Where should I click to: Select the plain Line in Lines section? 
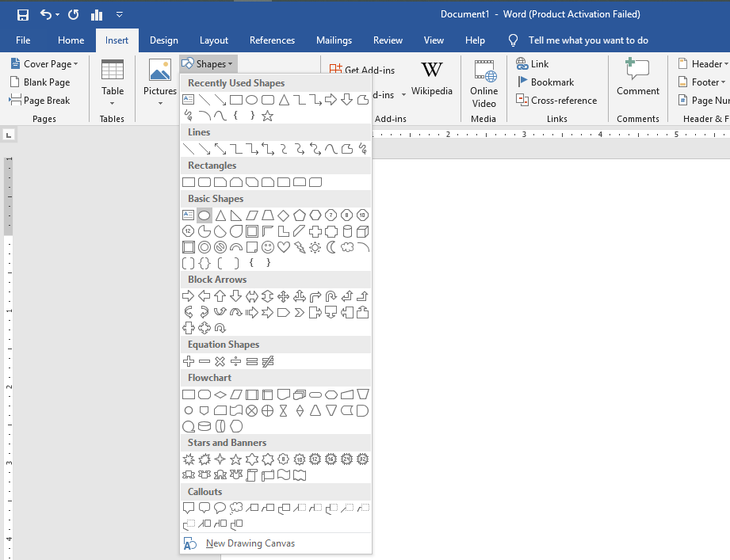click(188, 149)
